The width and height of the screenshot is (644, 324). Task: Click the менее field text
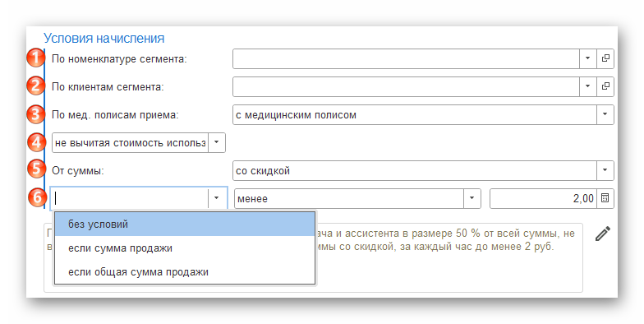(349, 199)
